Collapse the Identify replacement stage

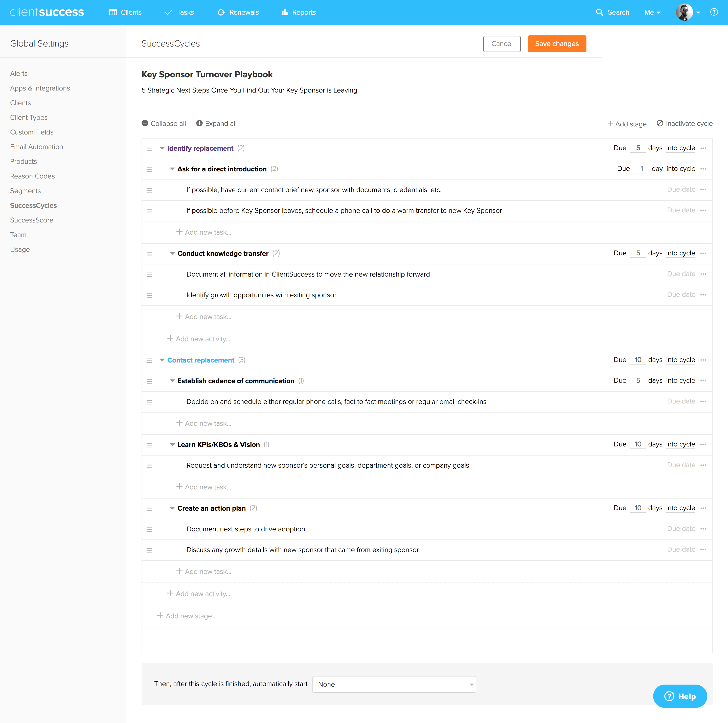[x=162, y=148]
